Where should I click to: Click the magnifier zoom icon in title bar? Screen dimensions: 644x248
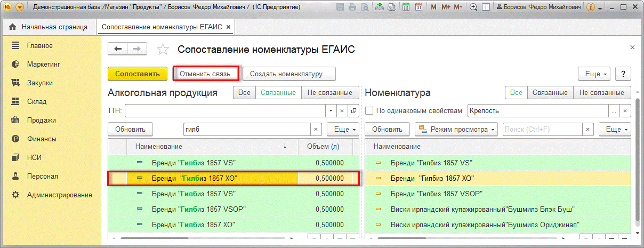[x=473, y=7]
